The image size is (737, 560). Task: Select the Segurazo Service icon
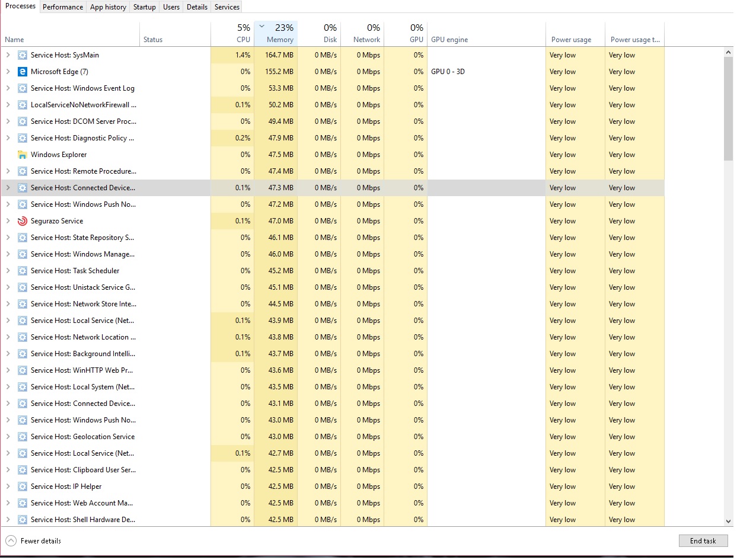22,221
